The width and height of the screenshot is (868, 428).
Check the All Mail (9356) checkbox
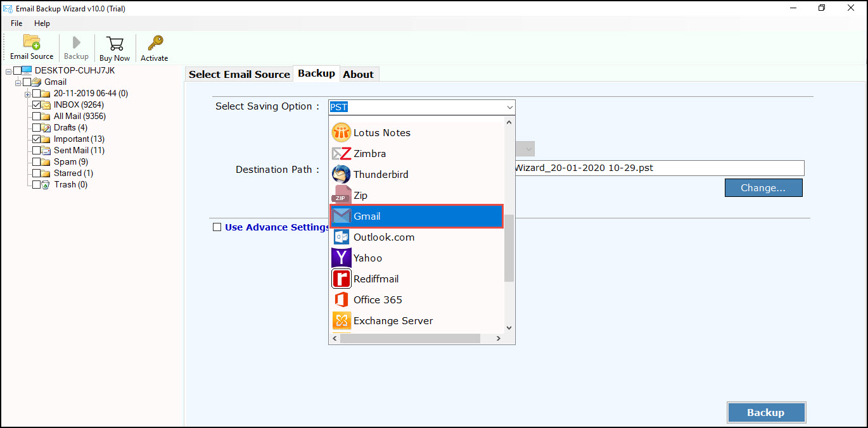(36, 116)
